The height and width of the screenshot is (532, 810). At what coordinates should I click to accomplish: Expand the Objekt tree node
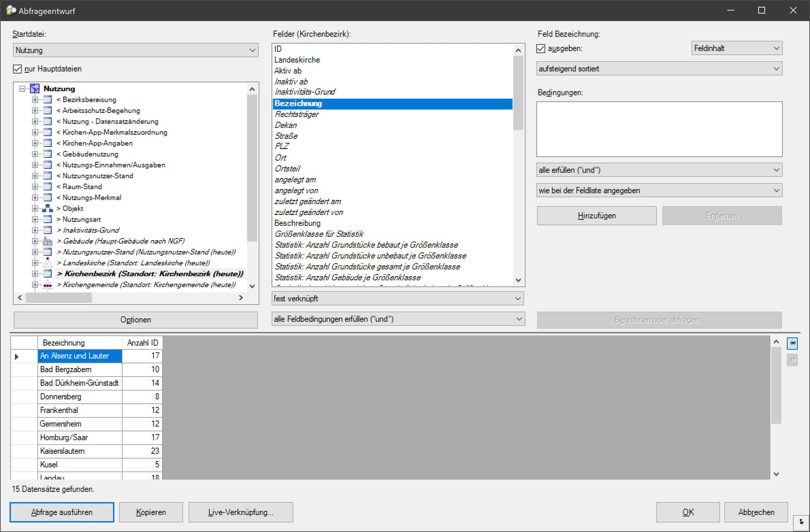(x=35, y=209)
